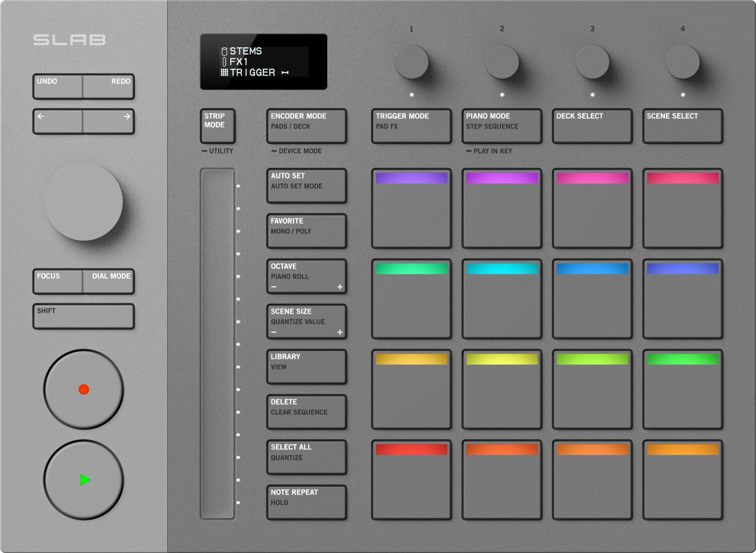Open ENCODER MODE pads/deck selector
The width and height of the screenshot is (756, 553).
coord(306,126)
